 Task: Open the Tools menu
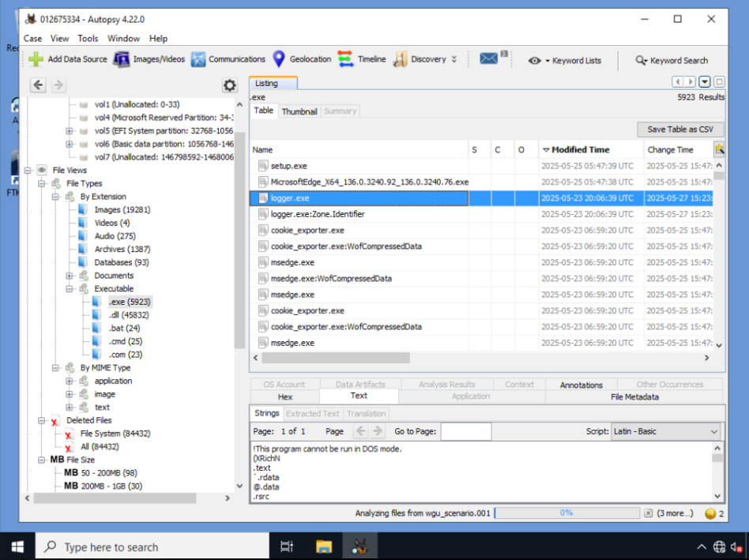click(x=88, y=39)
